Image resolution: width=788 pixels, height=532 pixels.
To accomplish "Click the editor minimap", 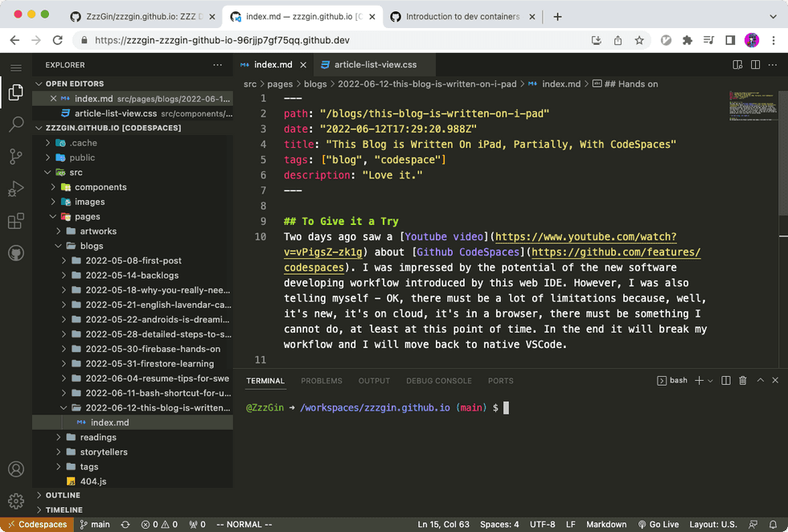I will point(753,106).
